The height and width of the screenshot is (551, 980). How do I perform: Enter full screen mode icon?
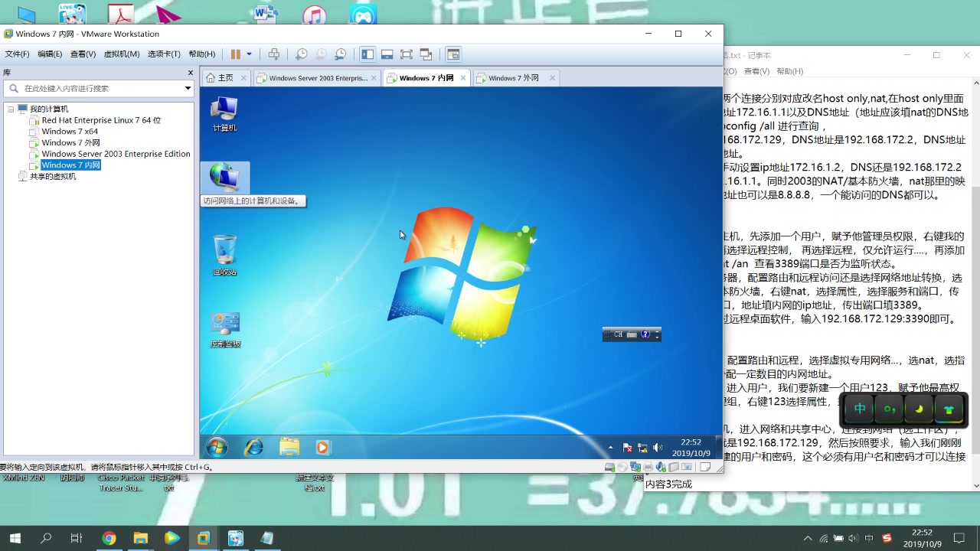407,54
